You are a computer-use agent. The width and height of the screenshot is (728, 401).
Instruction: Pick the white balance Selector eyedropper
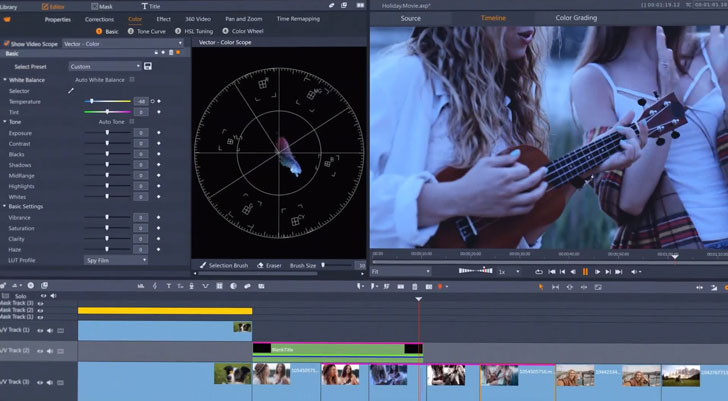point(71,91)
